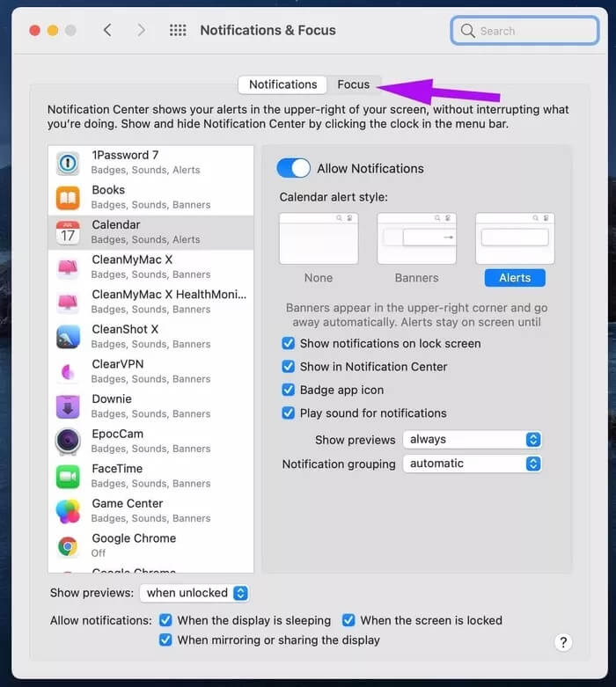Uncheck When mirroring or sharing the display

pyautogui.click(x=165, y=639)
